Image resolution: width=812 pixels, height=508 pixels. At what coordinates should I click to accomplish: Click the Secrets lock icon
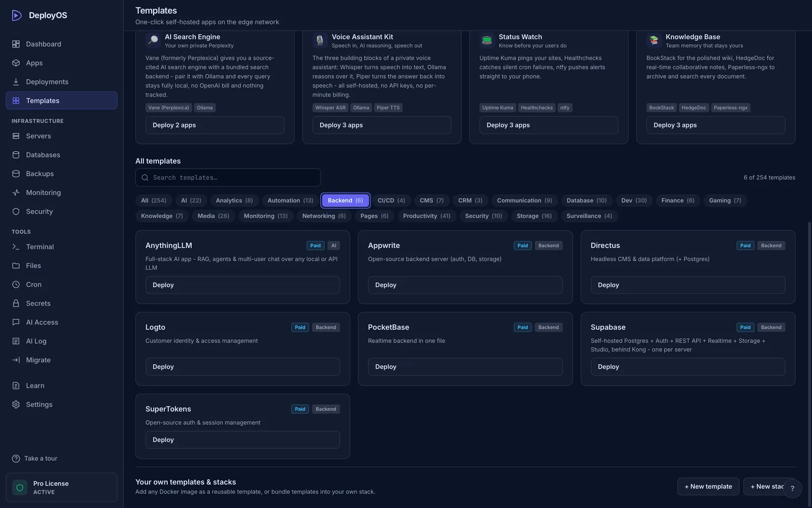[16, 303]
